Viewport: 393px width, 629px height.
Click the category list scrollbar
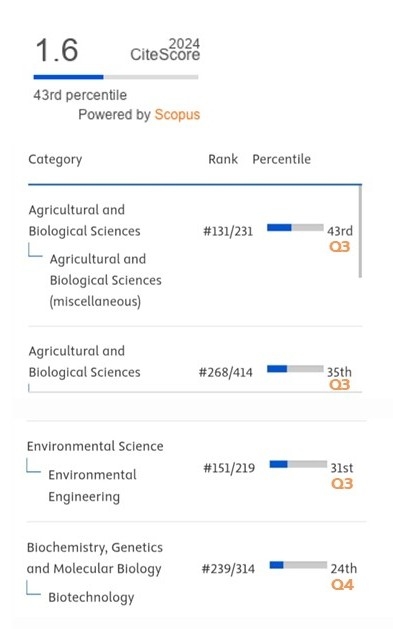click(x=360, y=231)
